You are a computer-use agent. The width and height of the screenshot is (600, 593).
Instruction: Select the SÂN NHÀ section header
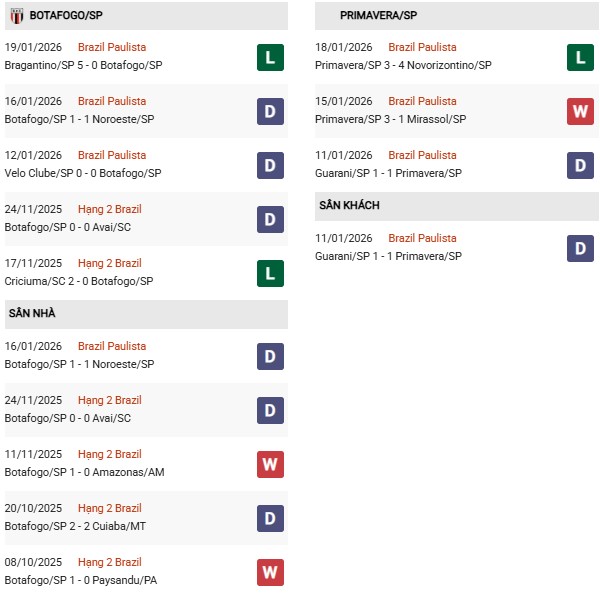32,313
